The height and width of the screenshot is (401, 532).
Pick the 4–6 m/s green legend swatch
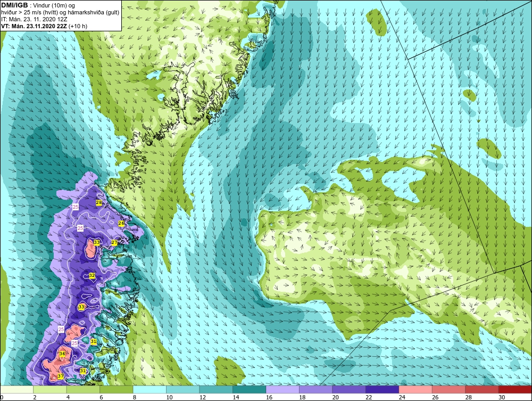pyautogui.click(x=83, y=389)
